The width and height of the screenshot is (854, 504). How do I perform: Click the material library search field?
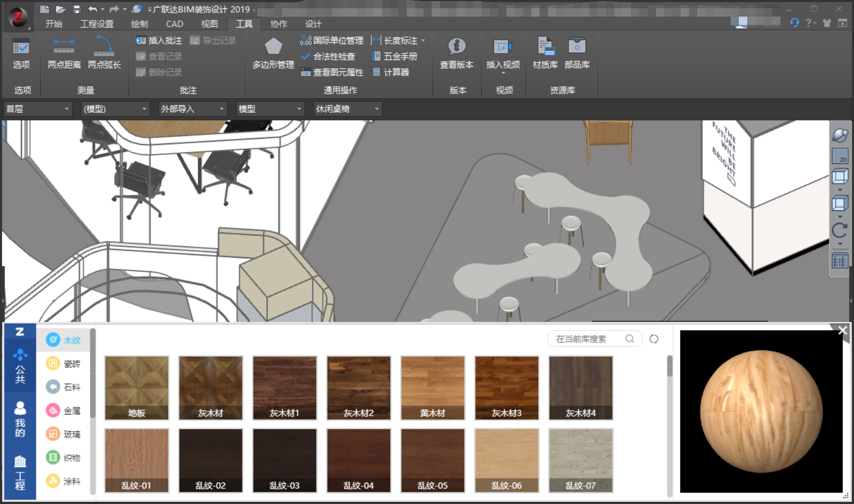coord(588,339)
